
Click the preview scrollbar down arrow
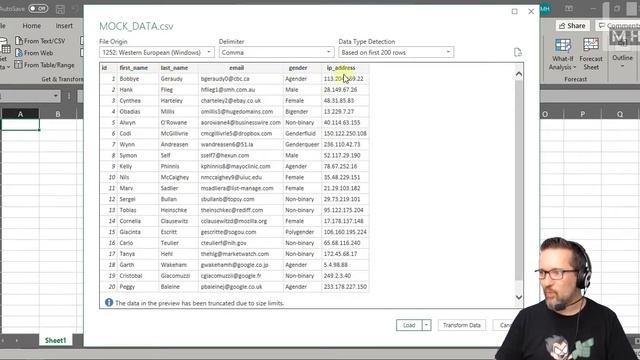click(x=518, y=297)
